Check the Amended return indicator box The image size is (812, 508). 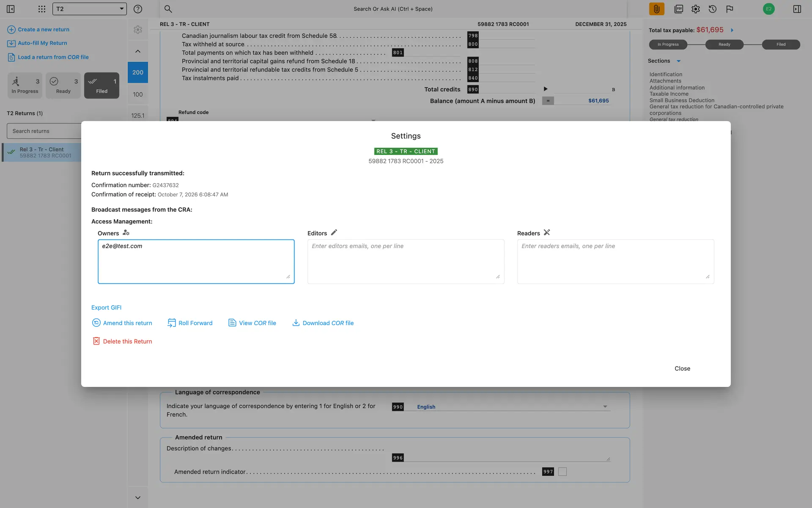pos(562,472)
